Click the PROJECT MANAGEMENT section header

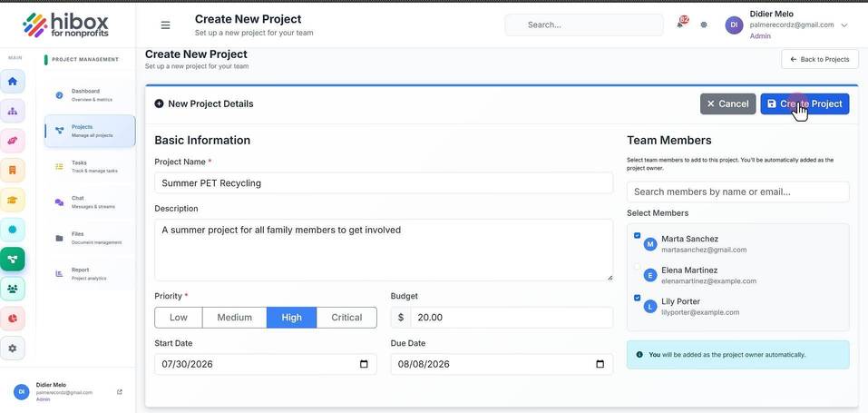point(85,59)
